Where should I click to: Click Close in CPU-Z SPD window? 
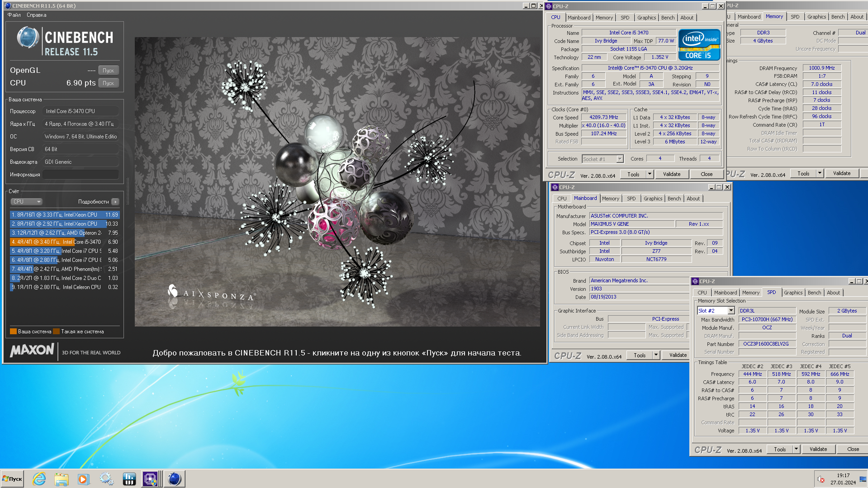853,449
